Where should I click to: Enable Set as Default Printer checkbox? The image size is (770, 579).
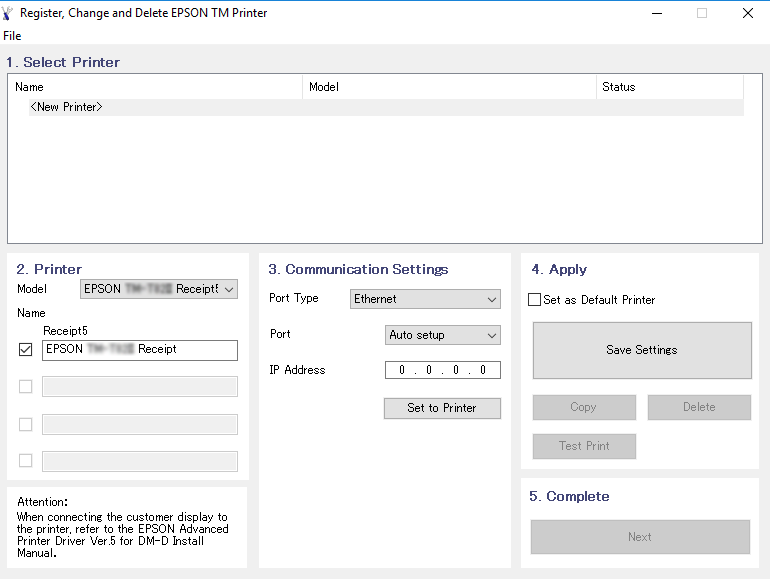[534, 300]
